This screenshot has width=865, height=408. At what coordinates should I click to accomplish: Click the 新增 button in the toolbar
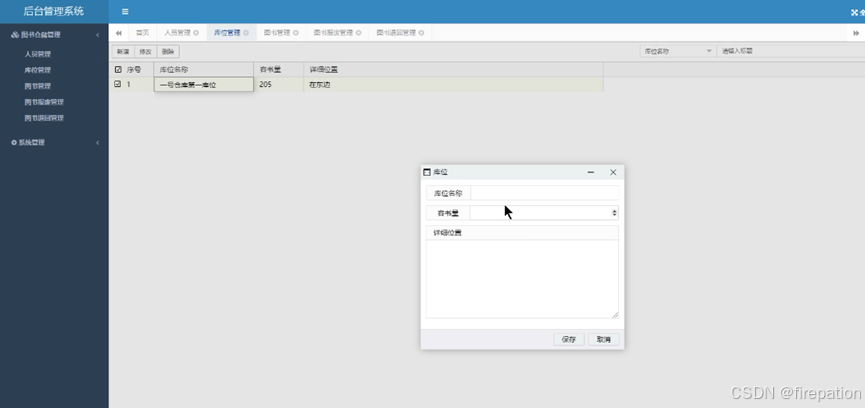123,52
